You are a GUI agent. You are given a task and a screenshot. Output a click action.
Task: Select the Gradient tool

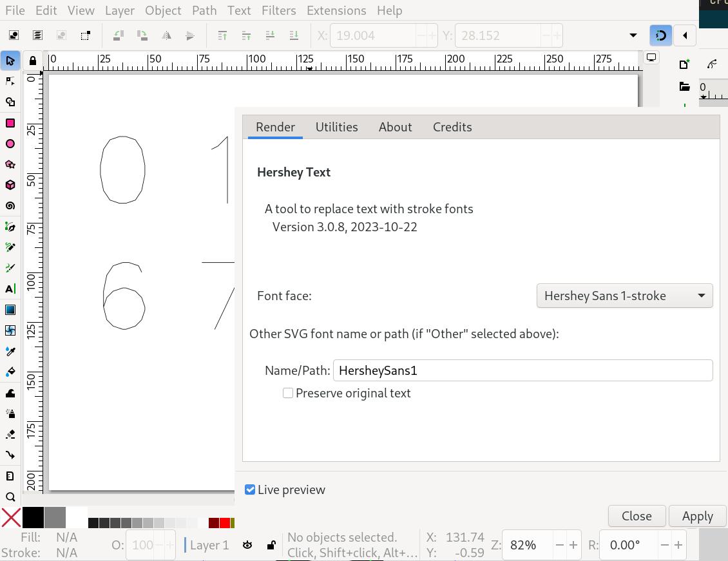10,310
